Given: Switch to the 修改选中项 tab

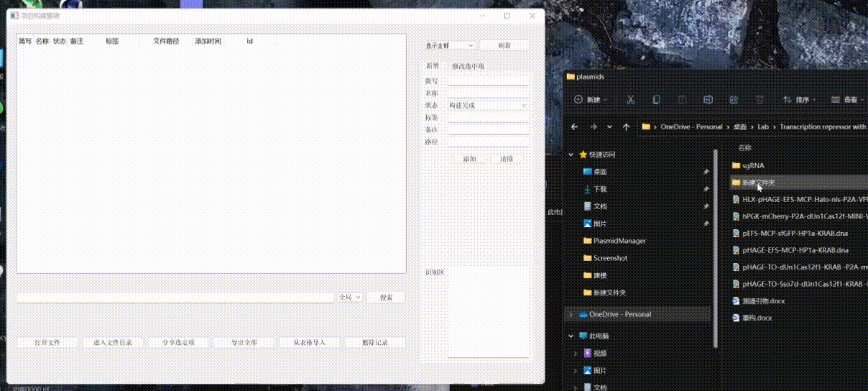Looking at the screenshot, I should 468,66.
